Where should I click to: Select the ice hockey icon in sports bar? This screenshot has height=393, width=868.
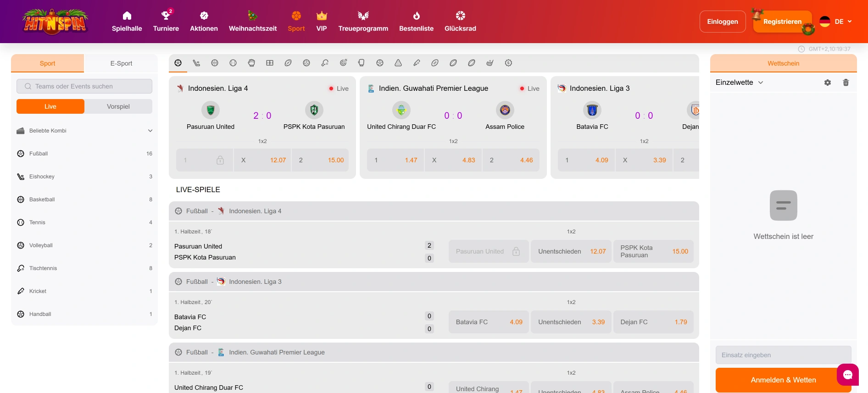[196, 63]
